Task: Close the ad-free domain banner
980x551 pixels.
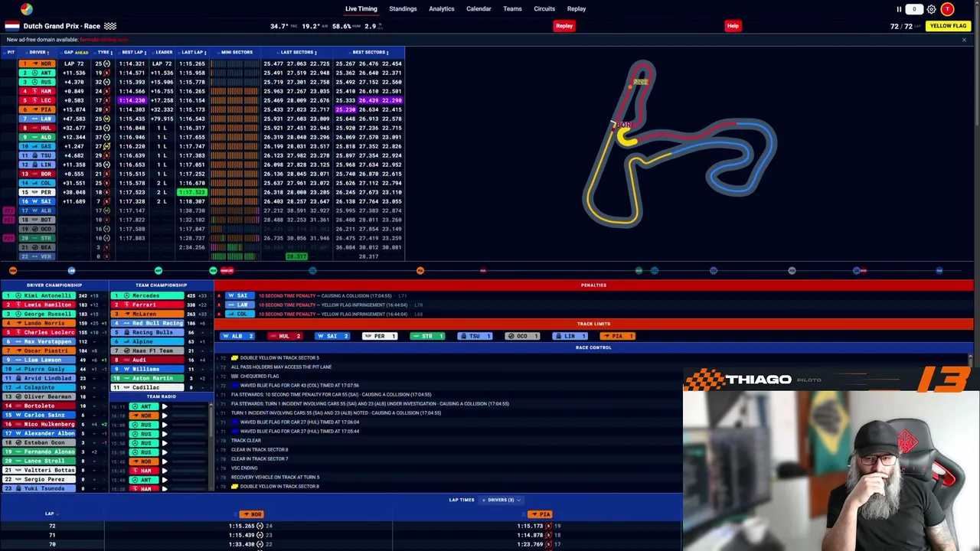Action: coord(964,40)
